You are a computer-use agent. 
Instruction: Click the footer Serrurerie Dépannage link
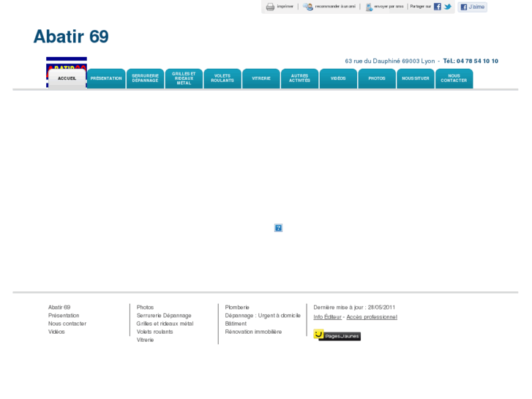[x=164, y=316]
